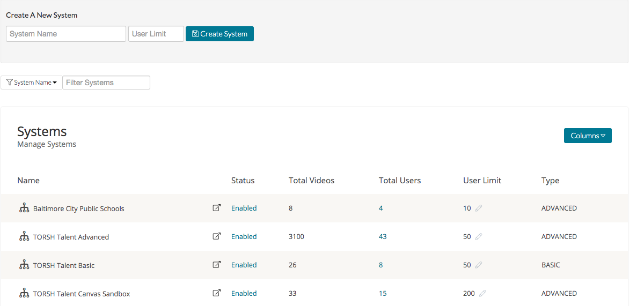The width and height of the screenshot is (644, 306).
Task: Toggle Enabled status for TORSH Talent Advanced
Action: click(x=244, y=236)
